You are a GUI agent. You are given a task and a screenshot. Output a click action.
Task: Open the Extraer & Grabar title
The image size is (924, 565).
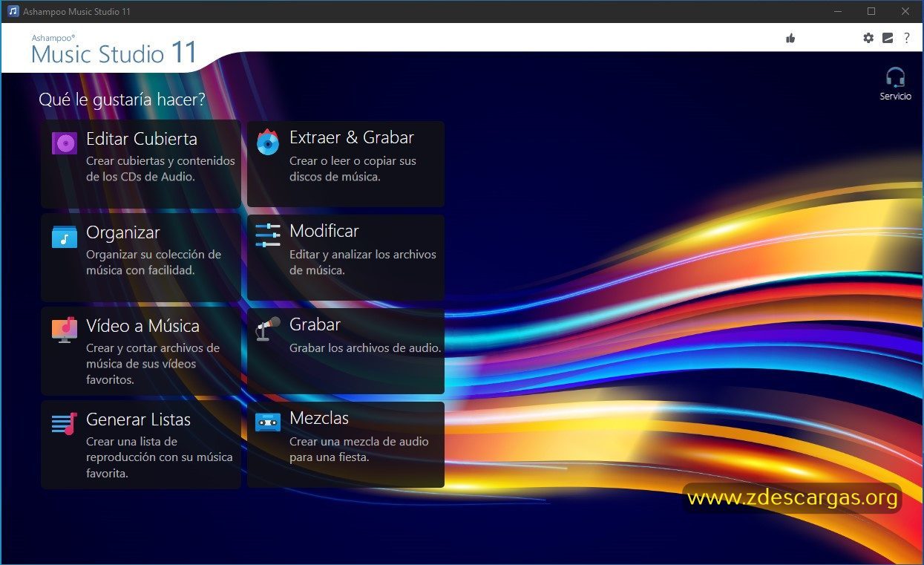352,137
